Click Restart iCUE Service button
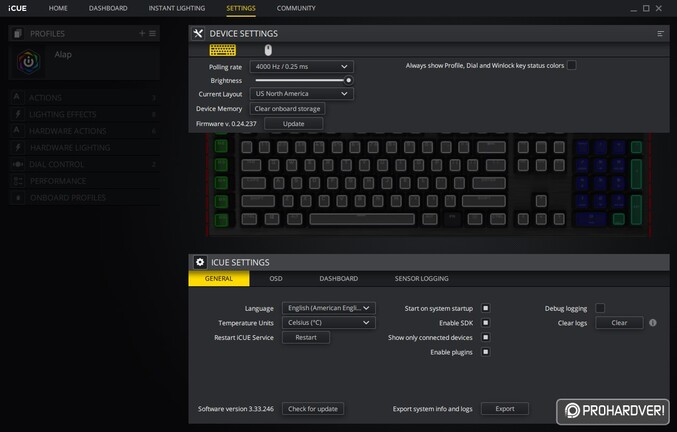This screenshot has width=677, height=432. 306,337
